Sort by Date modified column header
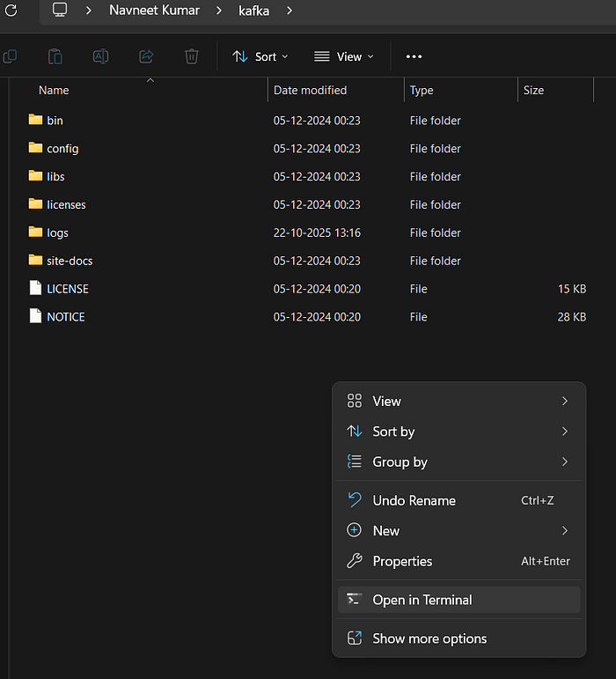Image resolution: width=616 pixels, height=679 pixels. coord(310,90)
